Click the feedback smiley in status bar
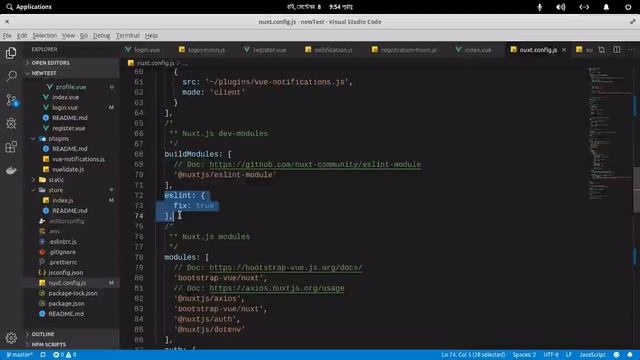Screen dimensions: 640x360 coord(616,355)
